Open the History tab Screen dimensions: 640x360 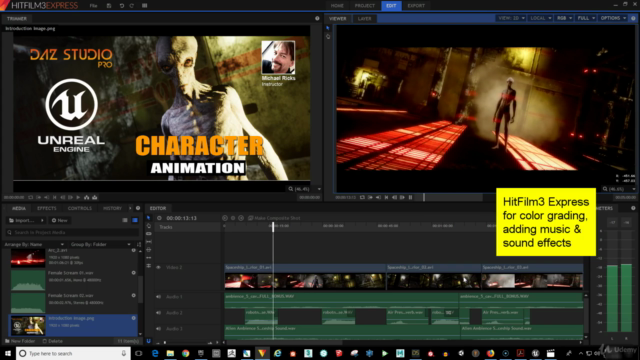pyautogui.click(x=112, y=208)
